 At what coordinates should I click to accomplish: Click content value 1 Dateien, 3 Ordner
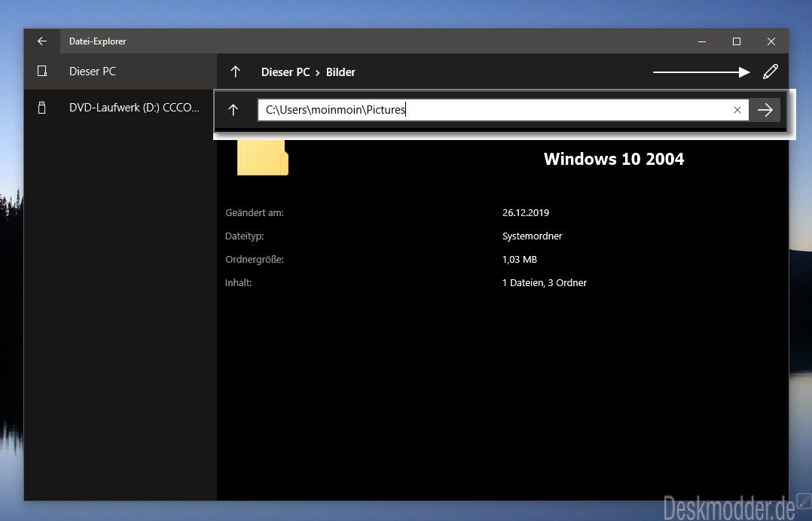545,282
